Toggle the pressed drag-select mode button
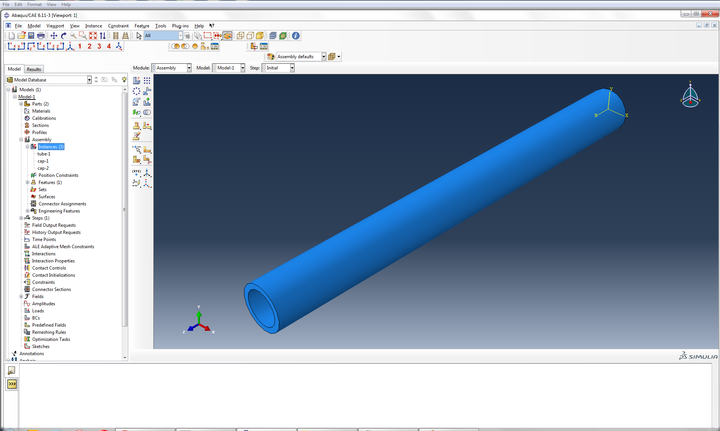This screenshot has height=431, width=720. (x=227, y=36)
